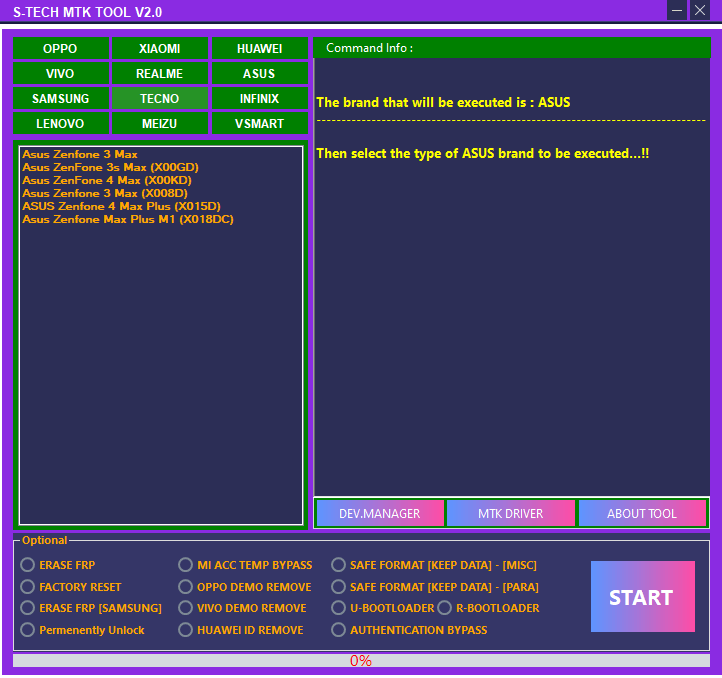Open ABOUT TOOL
Image resolution: width=722 pixels, height=678 pixels.
(642, 513)
